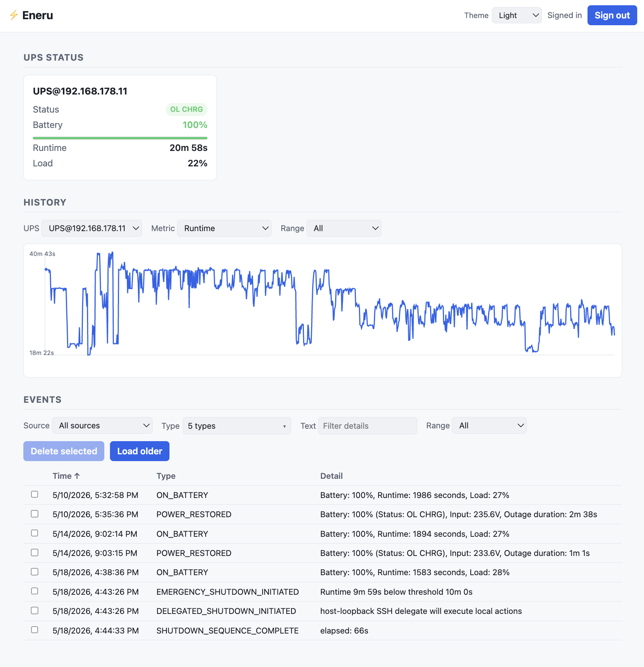Click the runtime history line chart
This screenshot has width=644, height=667.
[323, 310]
